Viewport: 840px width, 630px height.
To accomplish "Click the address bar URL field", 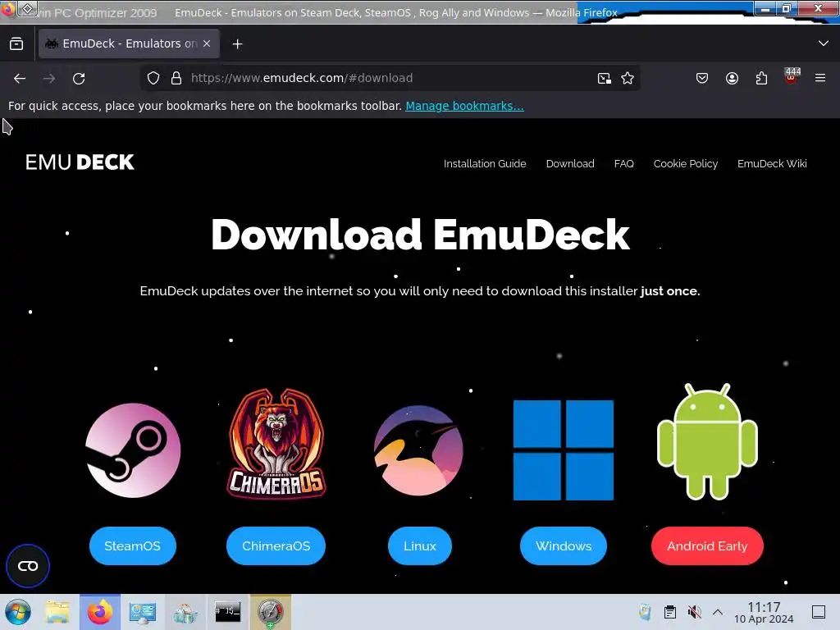I will [391, 78].
